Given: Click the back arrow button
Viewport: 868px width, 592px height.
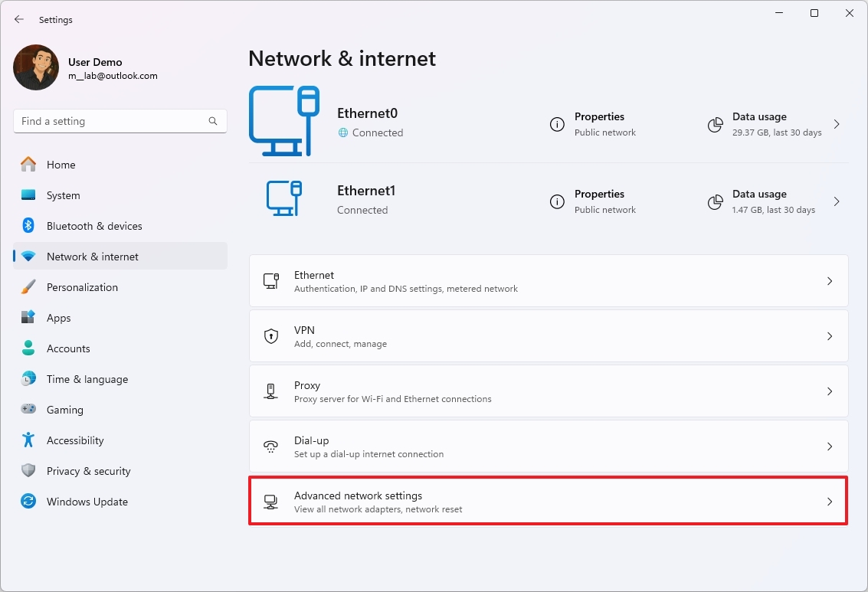Looking at the screenshot, I should pos(18,19).
